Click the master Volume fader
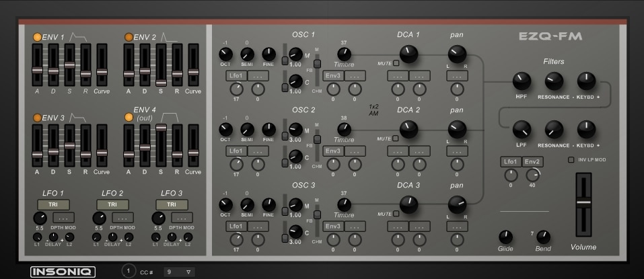 click(x=583, y=205)
